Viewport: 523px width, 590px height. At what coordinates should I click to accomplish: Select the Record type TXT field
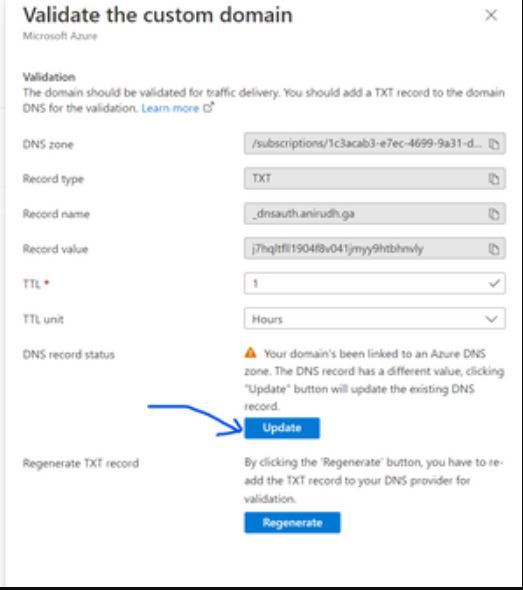374,178
